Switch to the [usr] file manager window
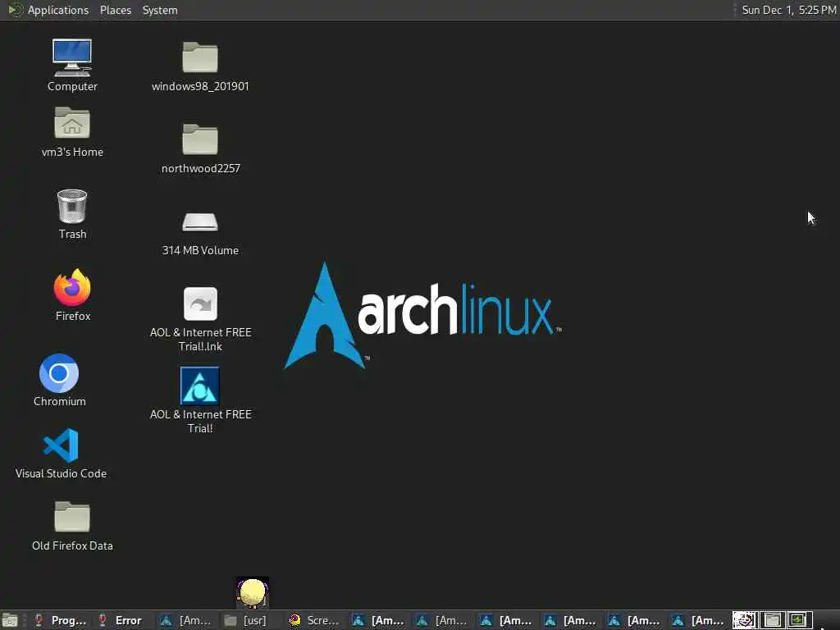 coord(251,620)
